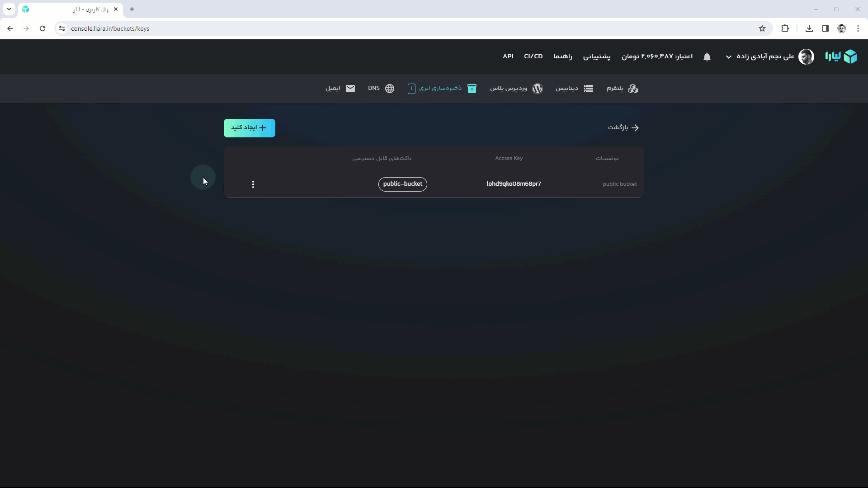Click the back arrow icon

[x=635, y=128]
